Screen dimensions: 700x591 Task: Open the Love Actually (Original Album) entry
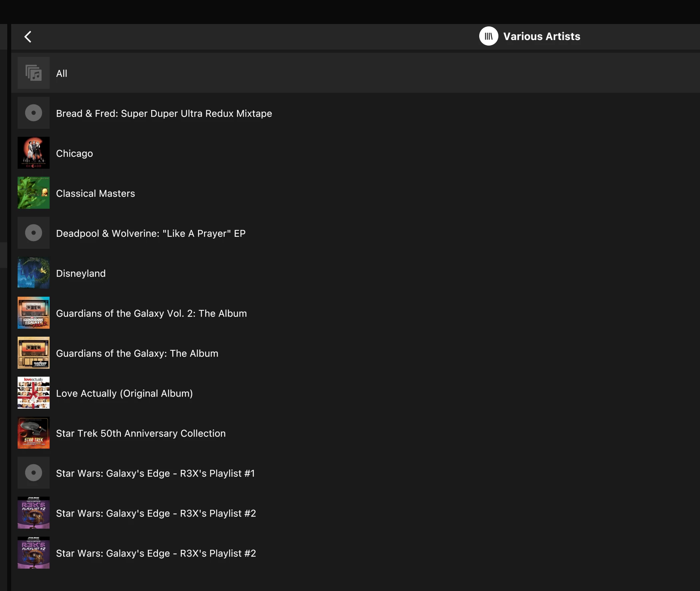pyautogui.click(x=124, y=393)
